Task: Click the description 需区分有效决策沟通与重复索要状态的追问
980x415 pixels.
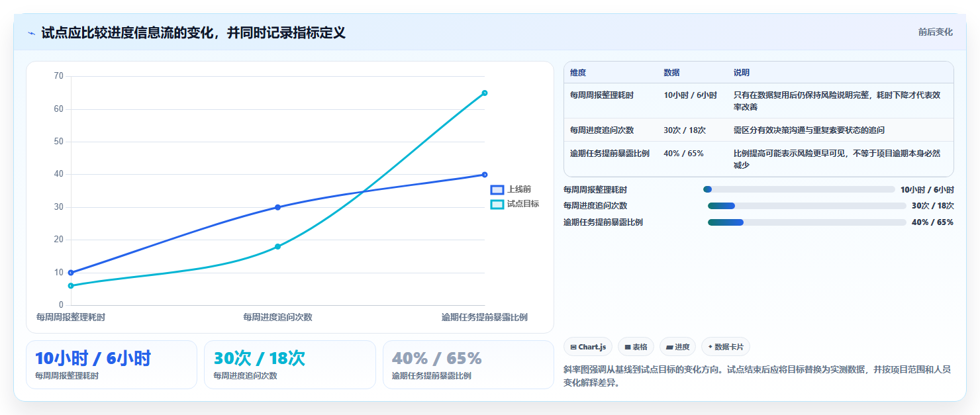Action: click(x=809, y=130)
